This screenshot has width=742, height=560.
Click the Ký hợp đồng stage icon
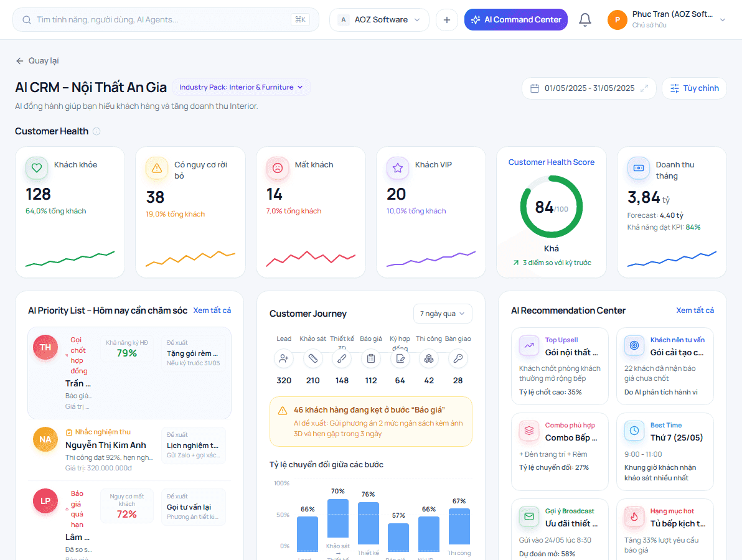(x=400, y=358)
